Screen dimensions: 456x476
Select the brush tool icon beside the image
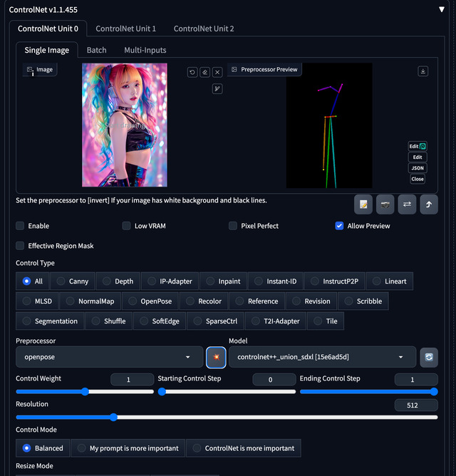[217, 88]
